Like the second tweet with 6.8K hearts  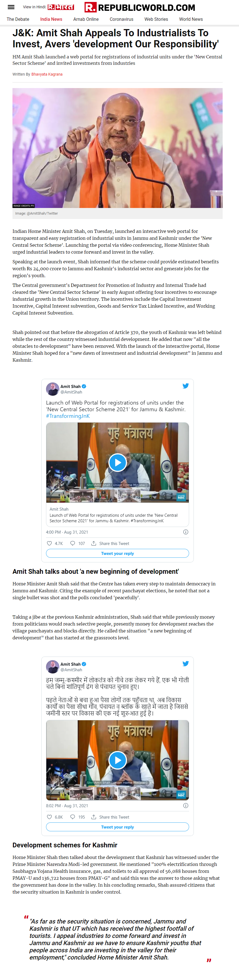tap(49, 817)
